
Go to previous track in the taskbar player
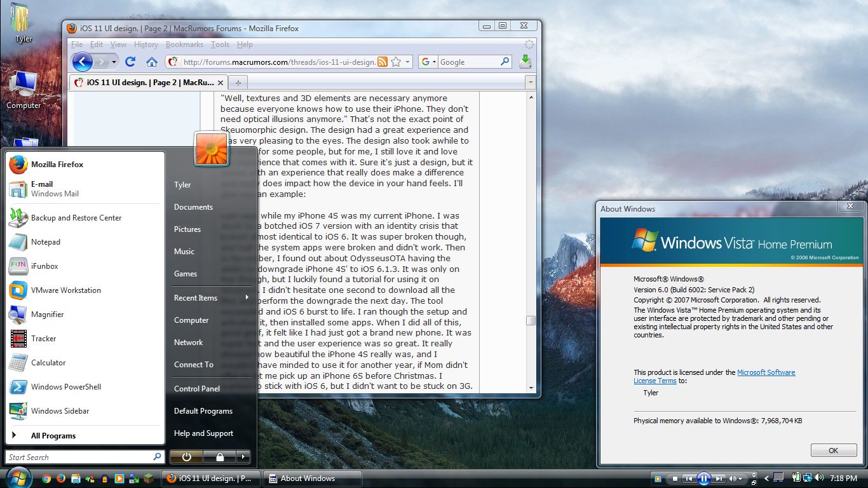click(689, 478)
